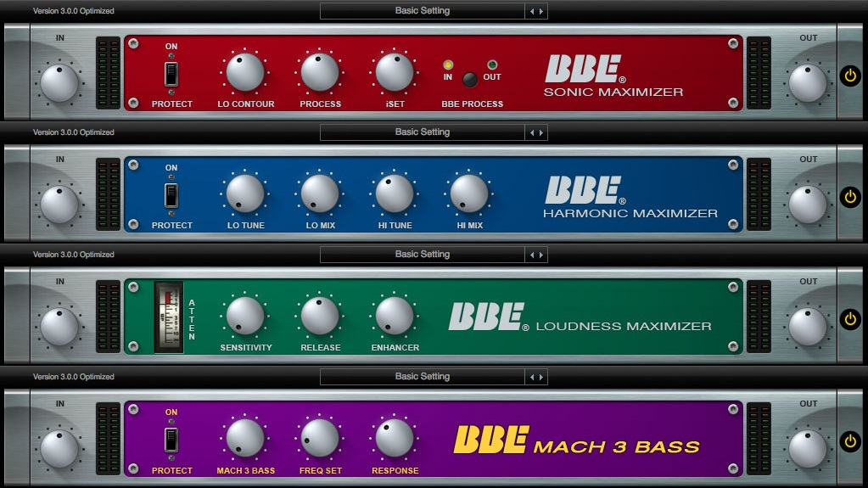Click Mach 3 Bass output level meter
The image size is (868, 488).
(759, 439)
